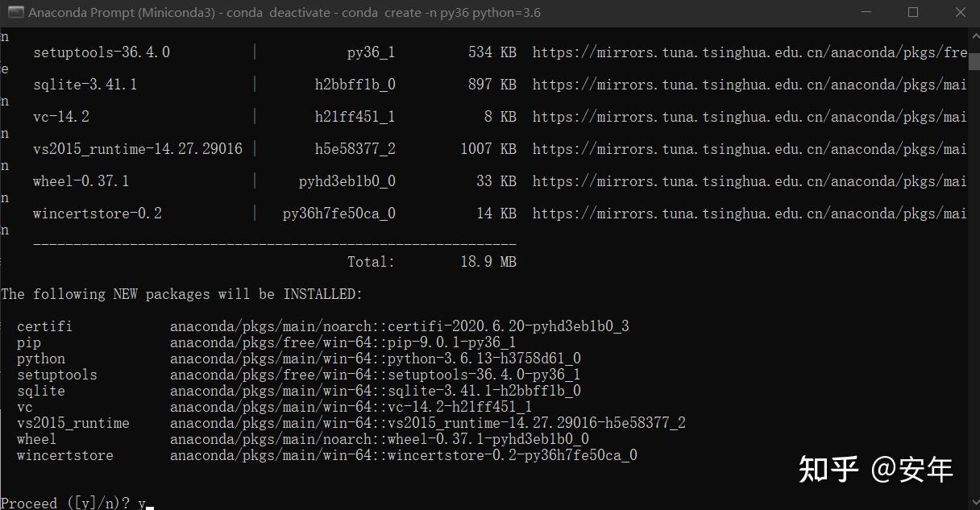Click the tsinghua mirror URL for wincertstore
The width and height of the screenshot is (980, 510).
point(750,214)
